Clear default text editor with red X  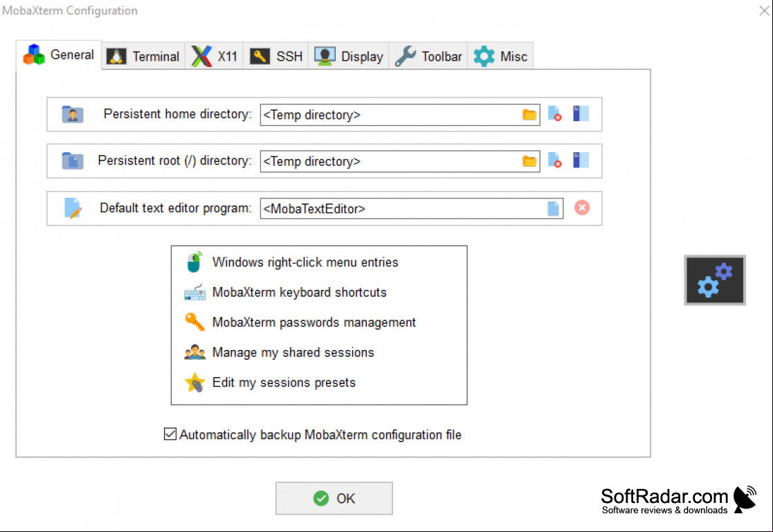(582, 208)
